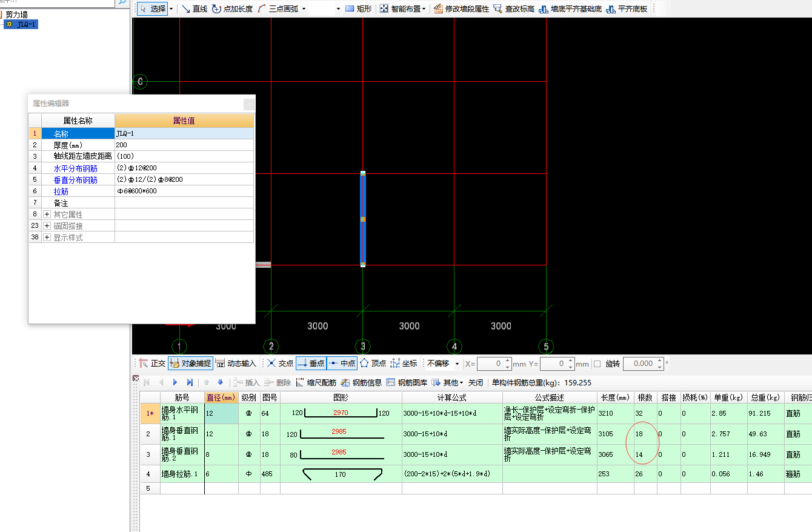812x532 pixels.
Task: Open the 不偏移 offset dropdown
Action: click(x=457, y=364)
